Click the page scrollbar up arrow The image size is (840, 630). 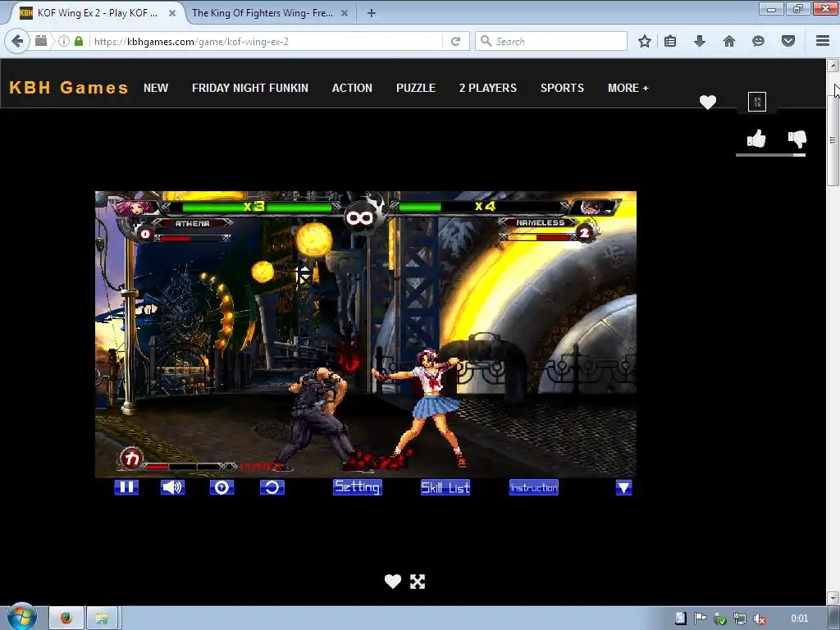833,66
